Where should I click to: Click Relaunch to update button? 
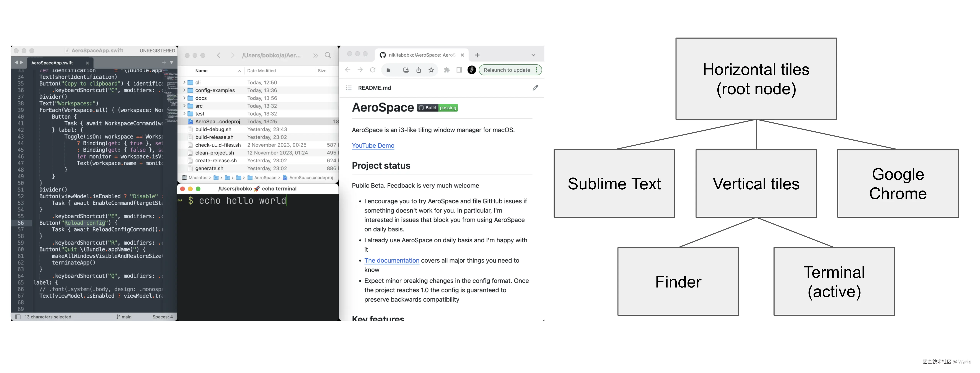tap(507, 70)
